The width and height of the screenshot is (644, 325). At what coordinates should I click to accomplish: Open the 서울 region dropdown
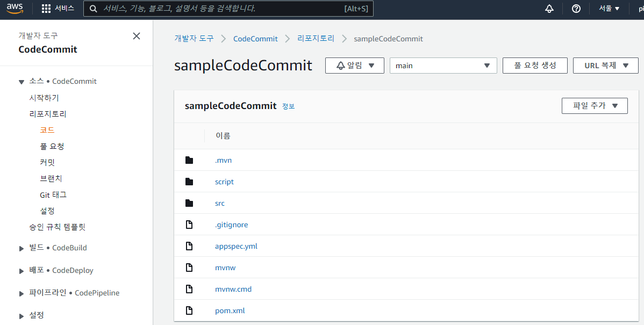pos(609,9)
